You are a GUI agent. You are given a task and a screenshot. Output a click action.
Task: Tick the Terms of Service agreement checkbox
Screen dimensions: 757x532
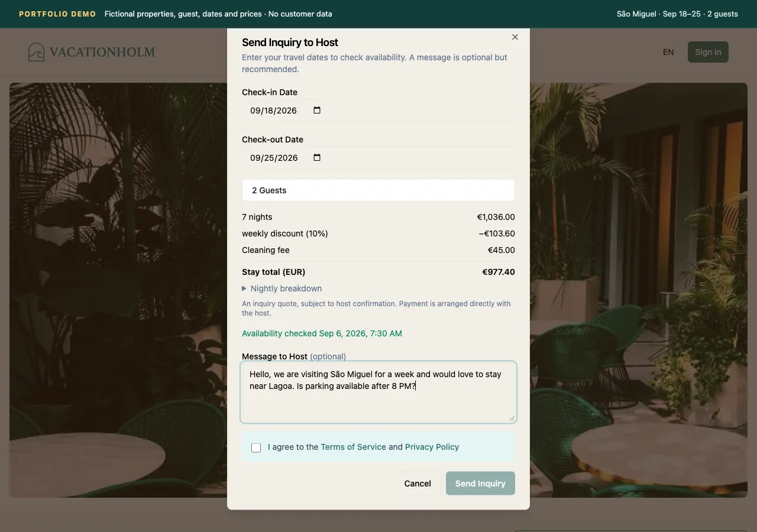(x=256, y=447)
